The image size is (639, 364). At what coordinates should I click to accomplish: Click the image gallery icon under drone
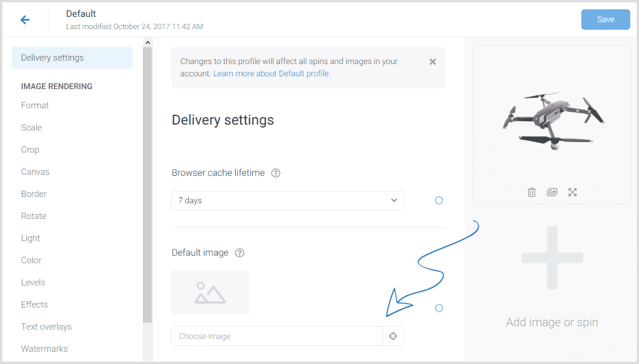click(552, 192)
